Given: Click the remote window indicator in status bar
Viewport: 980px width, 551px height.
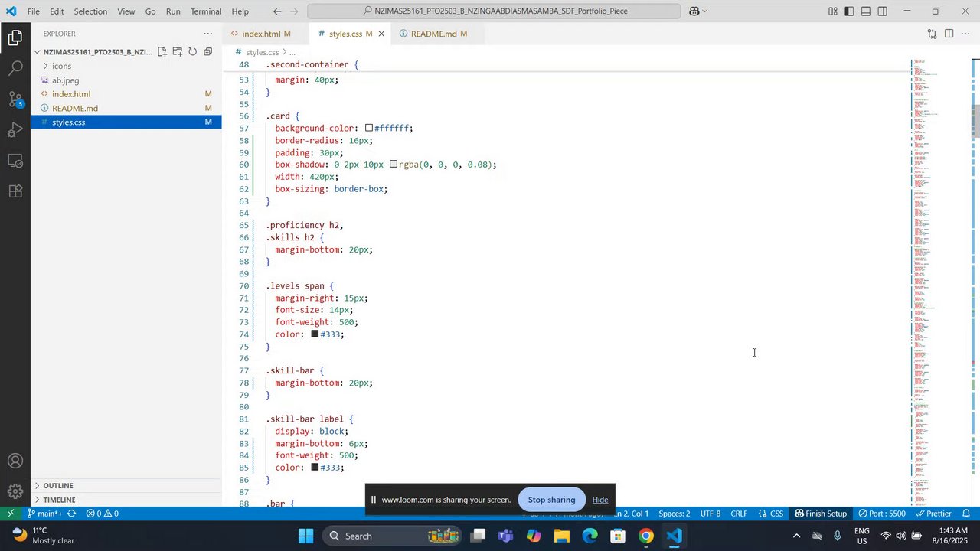Looking at the screenshot, I should click(x=11, y=514).
